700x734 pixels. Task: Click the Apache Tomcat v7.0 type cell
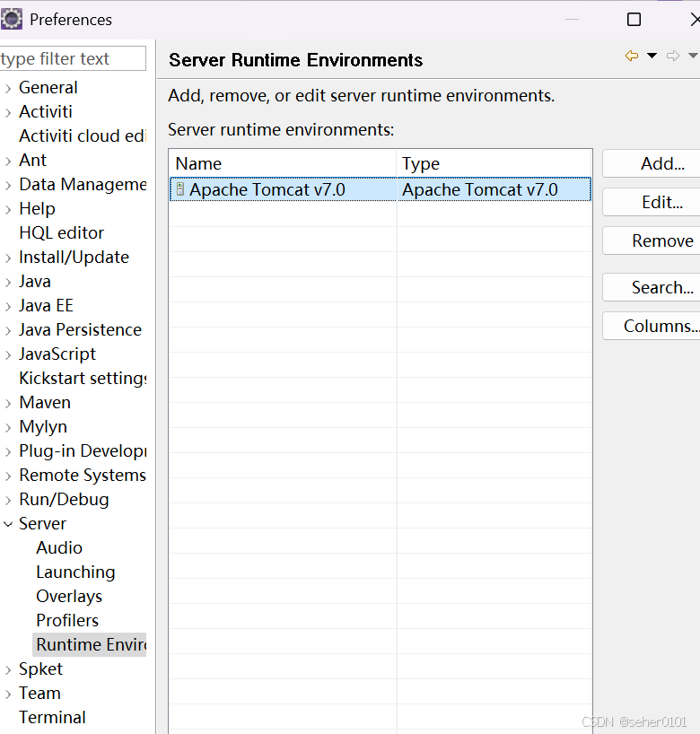click(x=494, y=189)
